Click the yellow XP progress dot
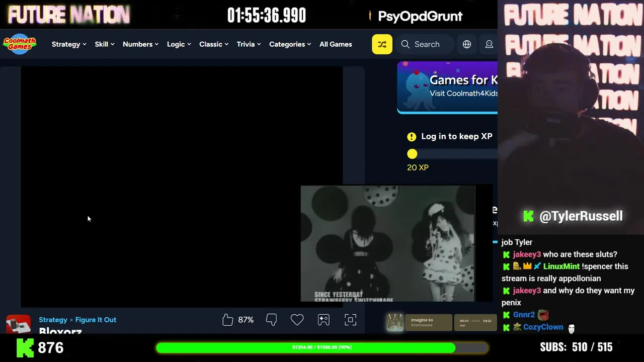This screenshot has height=362, width=644. (412, 154)
